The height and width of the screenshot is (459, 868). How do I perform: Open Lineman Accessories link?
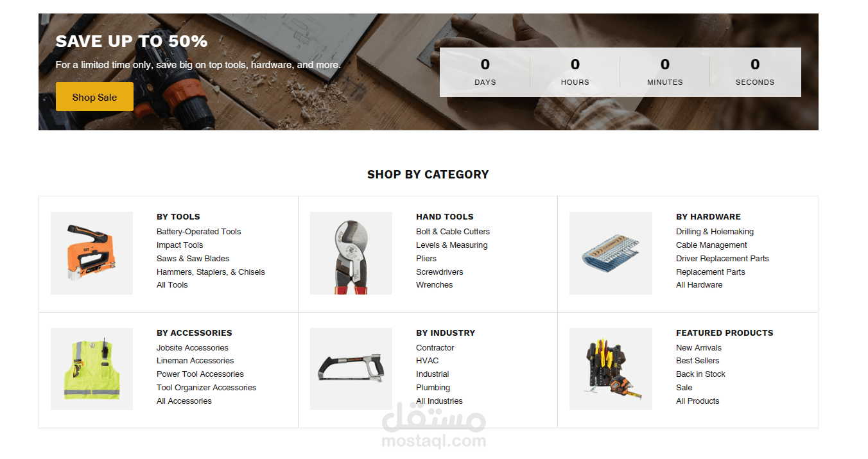coord(195,361)
